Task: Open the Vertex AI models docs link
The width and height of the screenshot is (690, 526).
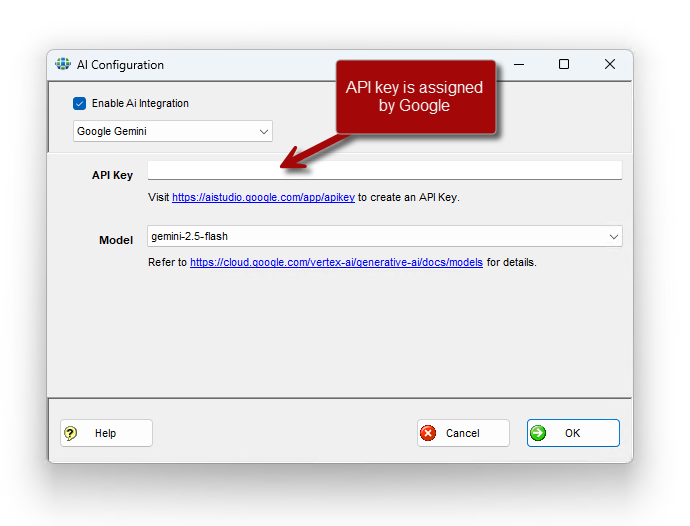Action: pos(336,262)
